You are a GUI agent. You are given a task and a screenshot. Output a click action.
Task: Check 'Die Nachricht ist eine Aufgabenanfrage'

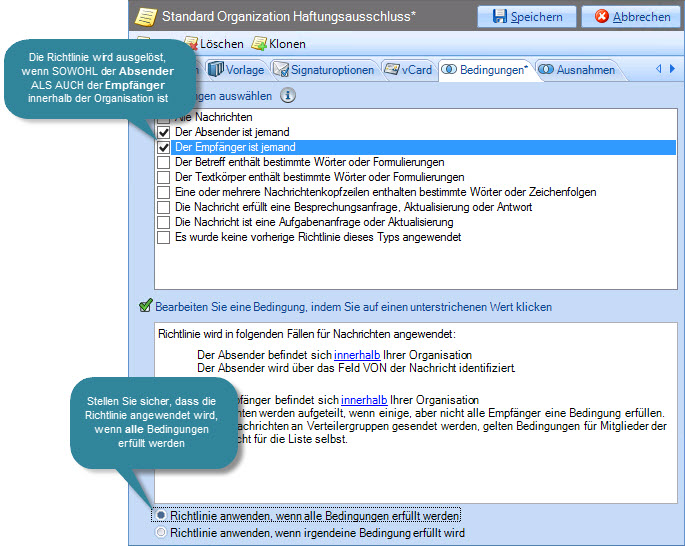click(x=163, y=222)
